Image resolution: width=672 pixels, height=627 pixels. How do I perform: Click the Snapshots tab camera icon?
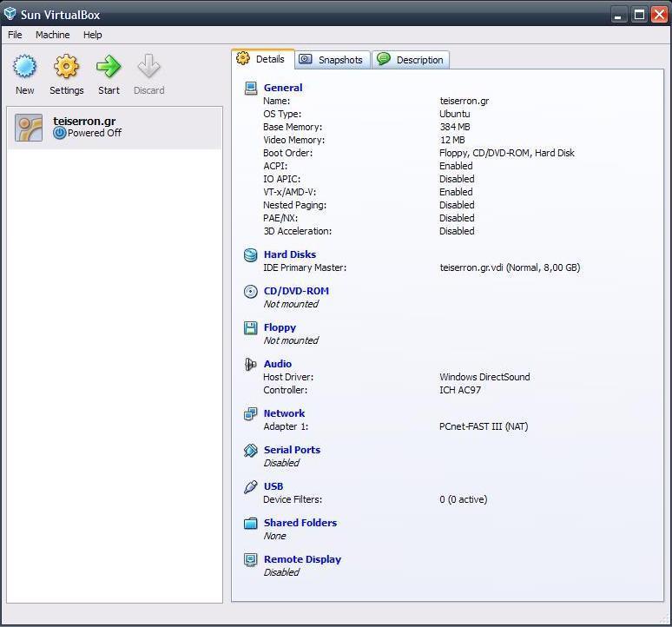tap(305, 59)
